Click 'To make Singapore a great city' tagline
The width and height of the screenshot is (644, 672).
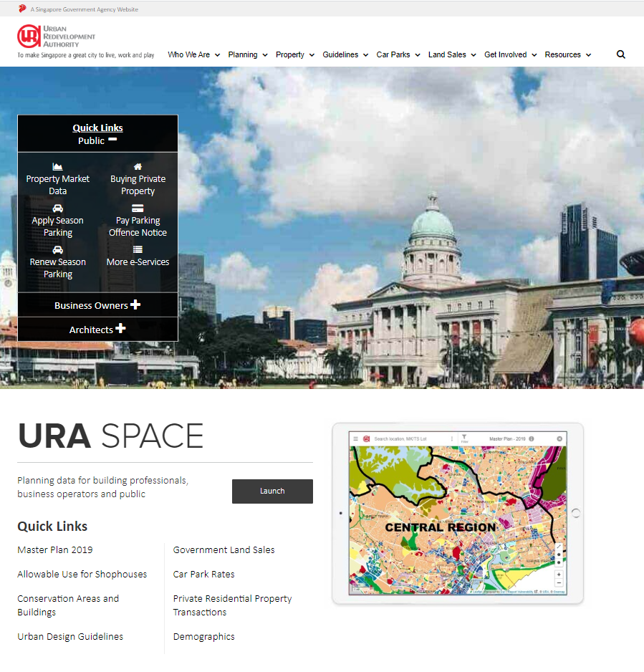[86, 55]
